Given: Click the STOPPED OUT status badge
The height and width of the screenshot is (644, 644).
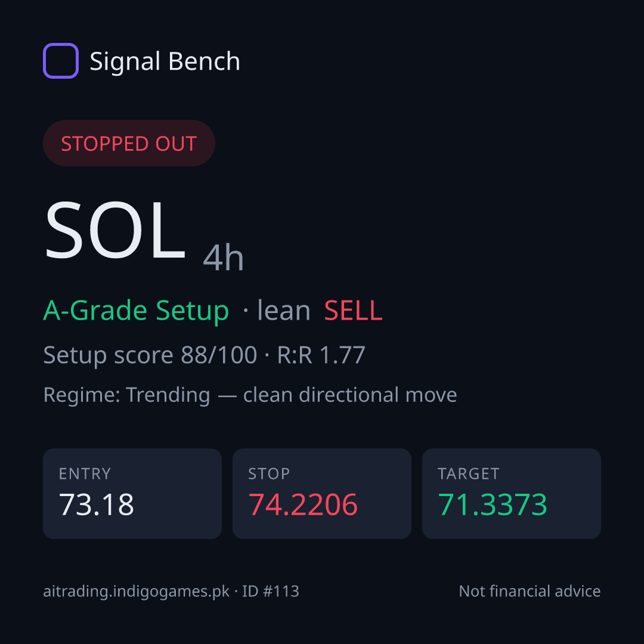Looking at the screenshot, I should 129,143.
